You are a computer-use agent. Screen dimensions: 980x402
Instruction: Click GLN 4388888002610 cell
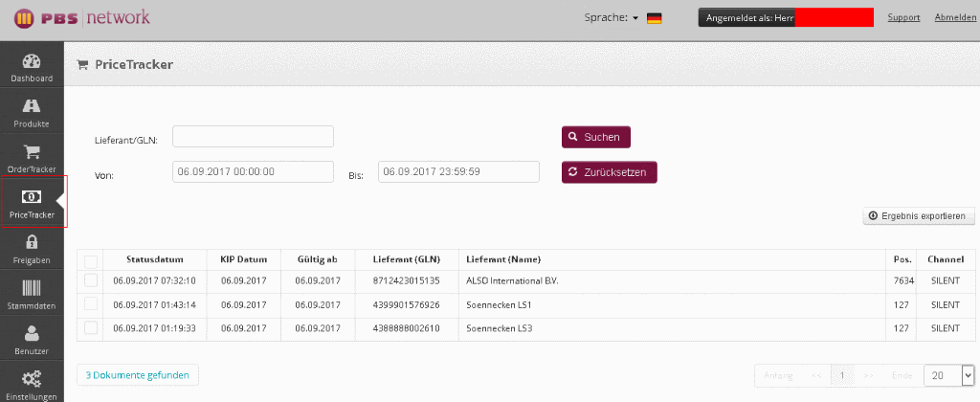406,328
